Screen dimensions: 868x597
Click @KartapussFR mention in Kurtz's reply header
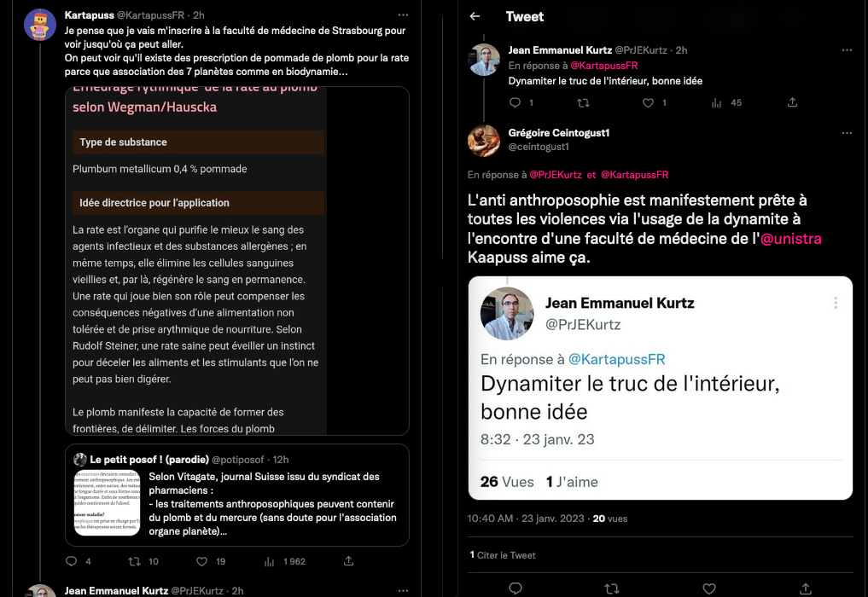pyautogui.click(x=604, y=66)
